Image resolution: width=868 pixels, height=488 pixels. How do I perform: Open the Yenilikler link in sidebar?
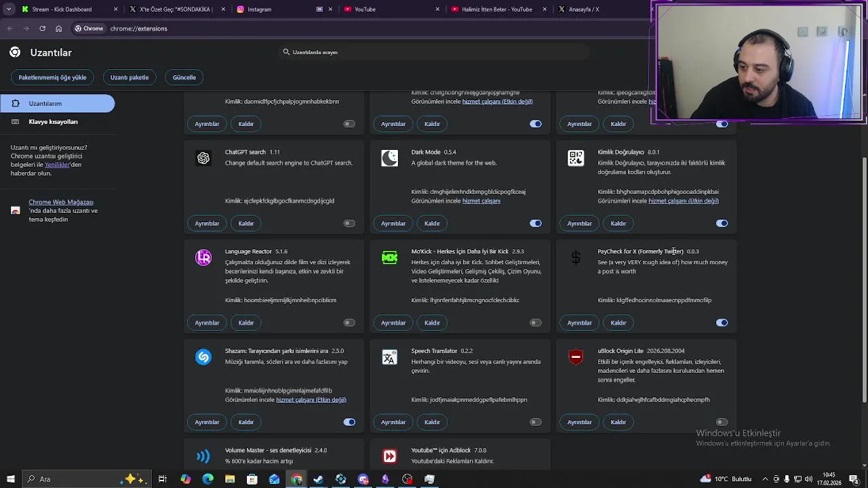(57, 165)
